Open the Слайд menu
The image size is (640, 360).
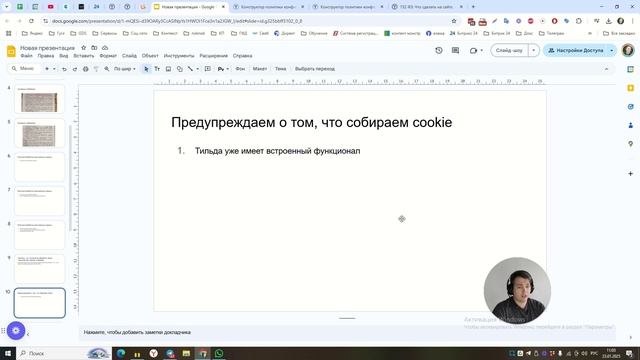[x=129, y=56]
